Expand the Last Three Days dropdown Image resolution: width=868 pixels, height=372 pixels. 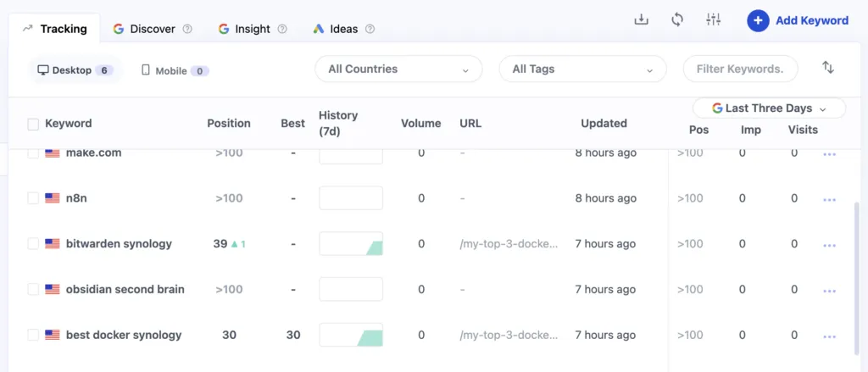[x=769, y=108]
